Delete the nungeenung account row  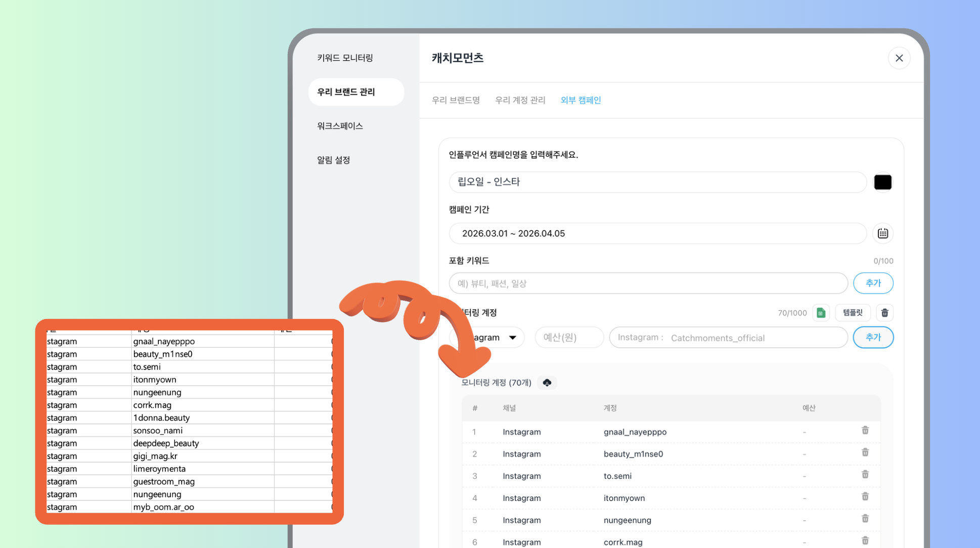(x=865, y=519)
